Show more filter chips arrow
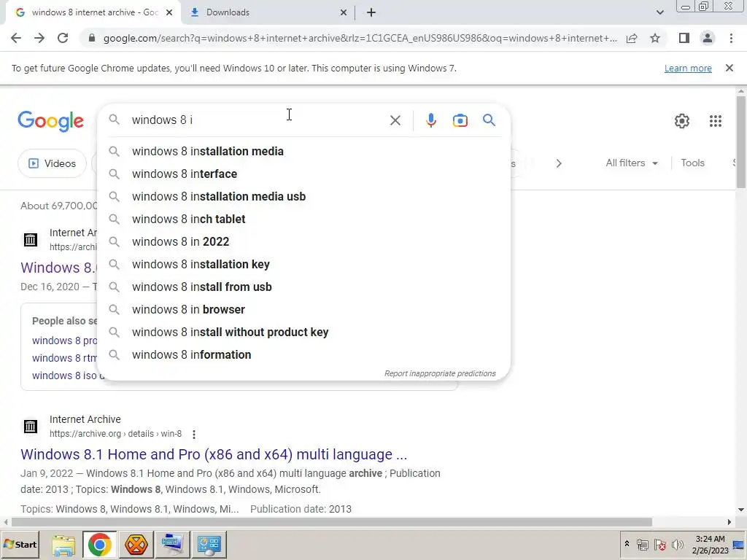The width and height of the screenshot is (747, 560). (559, 163)
